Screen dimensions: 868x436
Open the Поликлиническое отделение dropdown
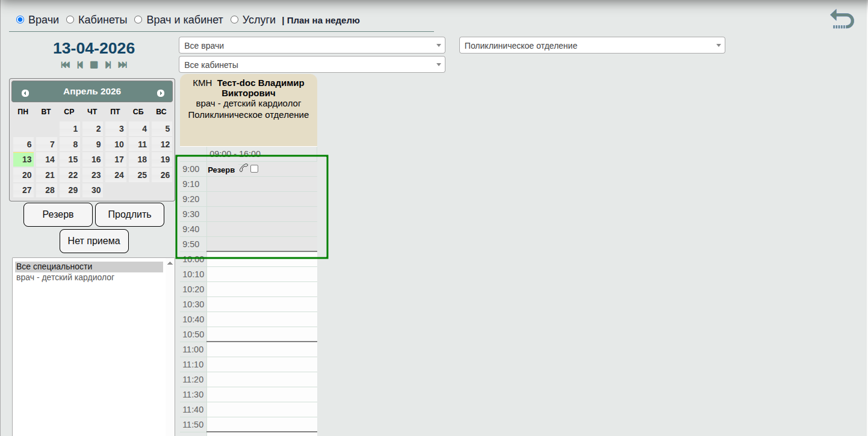(592, 46)
